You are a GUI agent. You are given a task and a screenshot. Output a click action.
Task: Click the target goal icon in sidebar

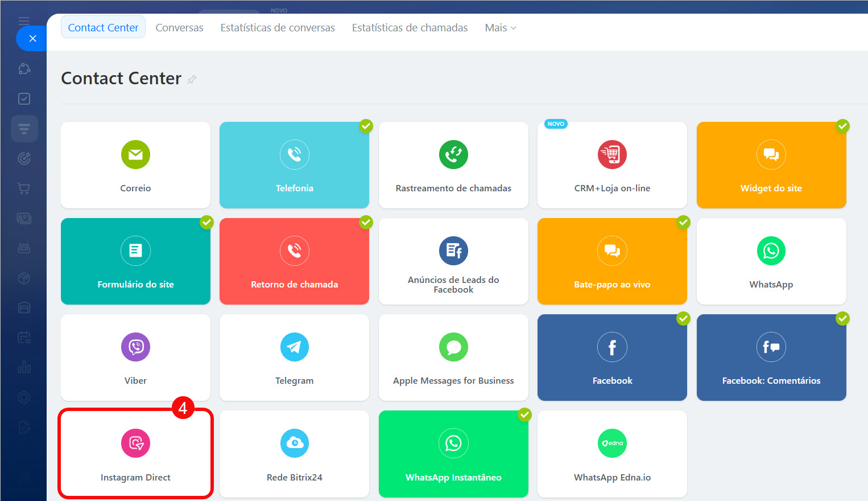(x=24, y=158)
